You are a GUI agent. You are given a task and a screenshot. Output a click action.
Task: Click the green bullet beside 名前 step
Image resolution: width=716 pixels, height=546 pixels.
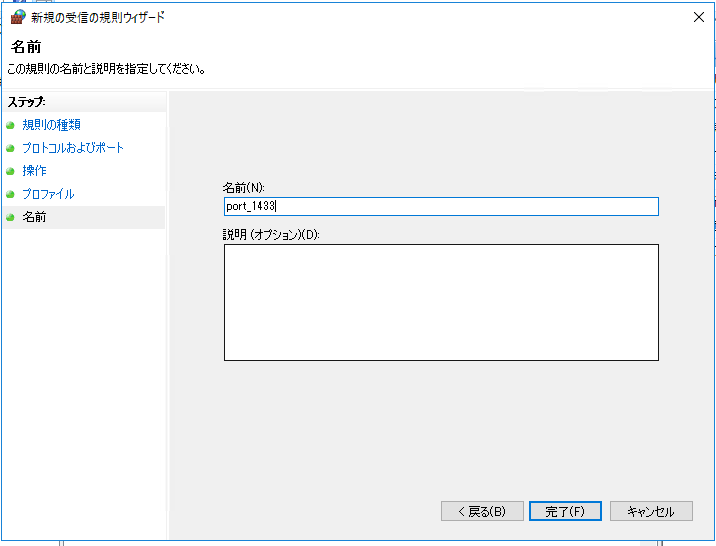pos(11,217)
